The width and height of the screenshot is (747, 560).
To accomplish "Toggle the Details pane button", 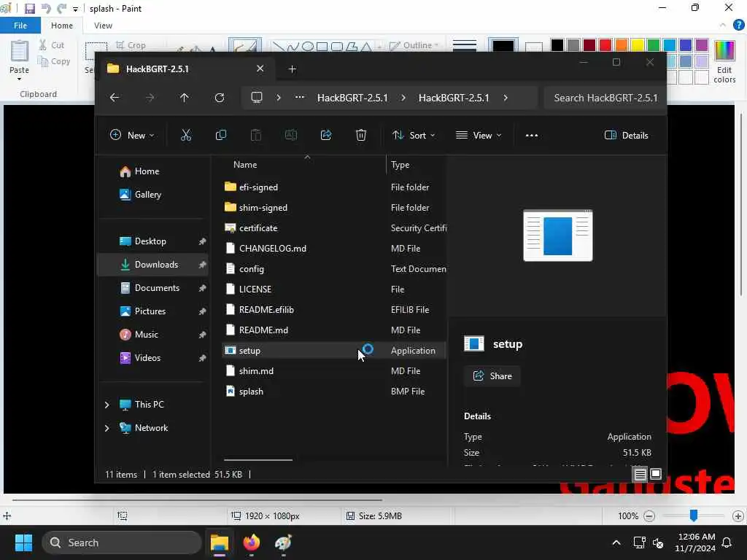I will pyautogui.click(x=626, y=135).
